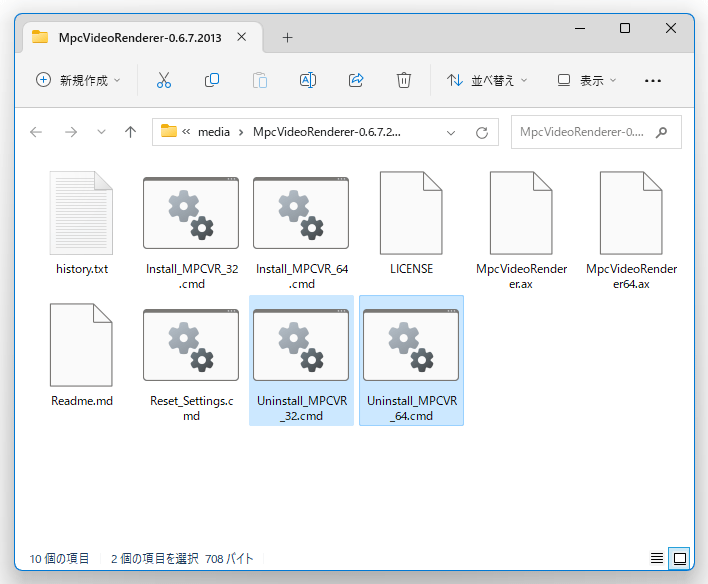The image size is (708, 584).
Task: Click MpcVideoRenderer-0.6.7.2... breadcrumb segment
Action: click(326, 132)
